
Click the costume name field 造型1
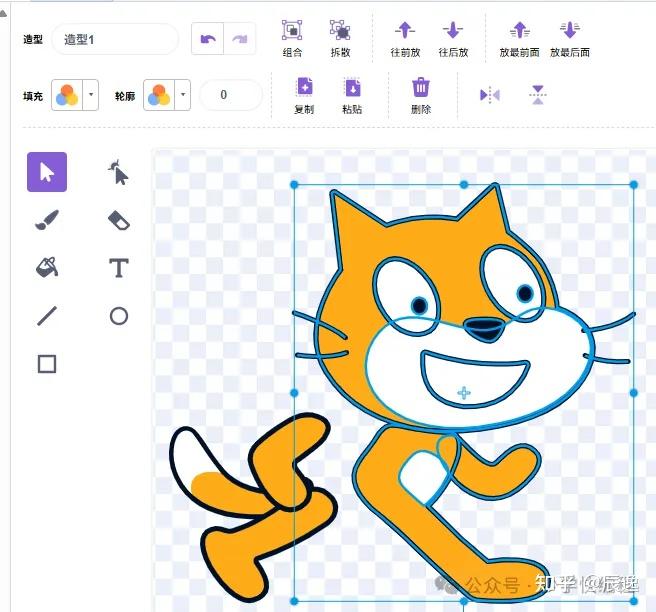[115, 39]
